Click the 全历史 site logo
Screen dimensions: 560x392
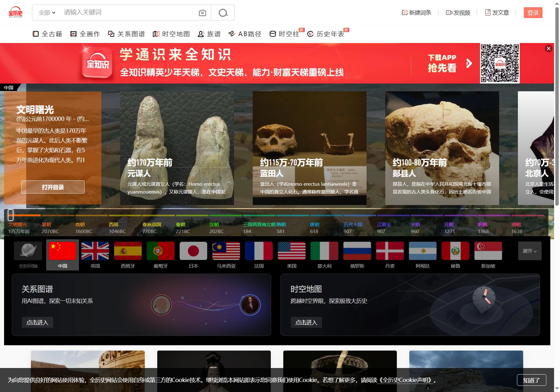[x=15, y=12]
